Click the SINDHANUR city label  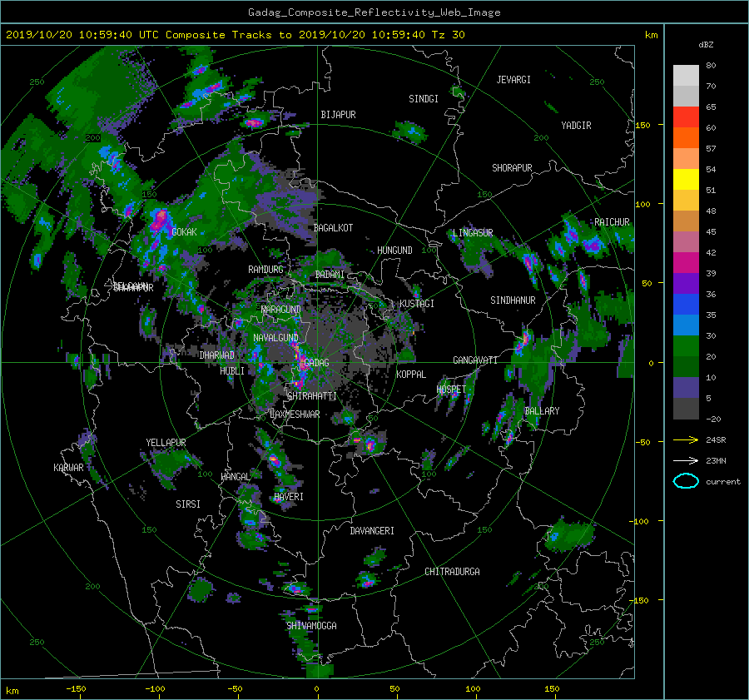tap(513, 300)
